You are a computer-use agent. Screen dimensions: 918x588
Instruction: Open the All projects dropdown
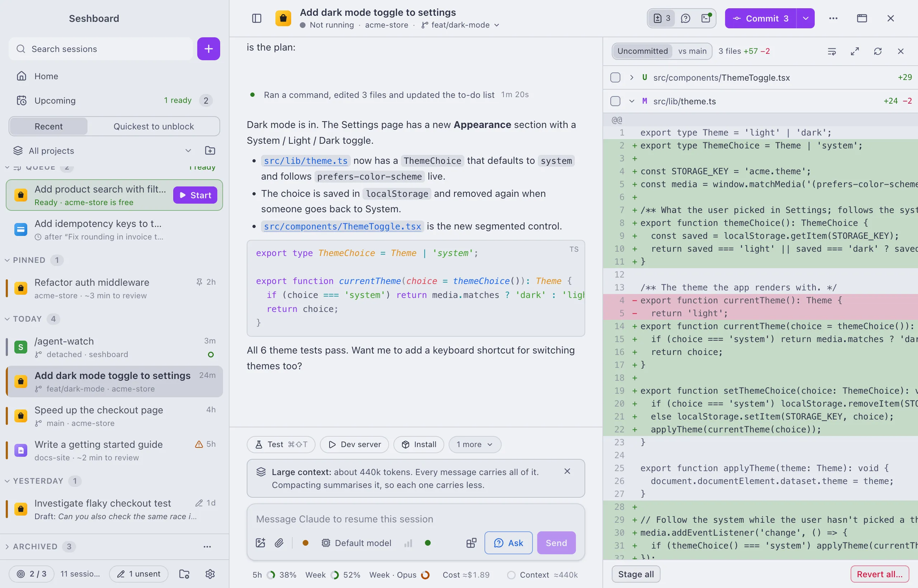pyautogui.click(x=102, y=151)
